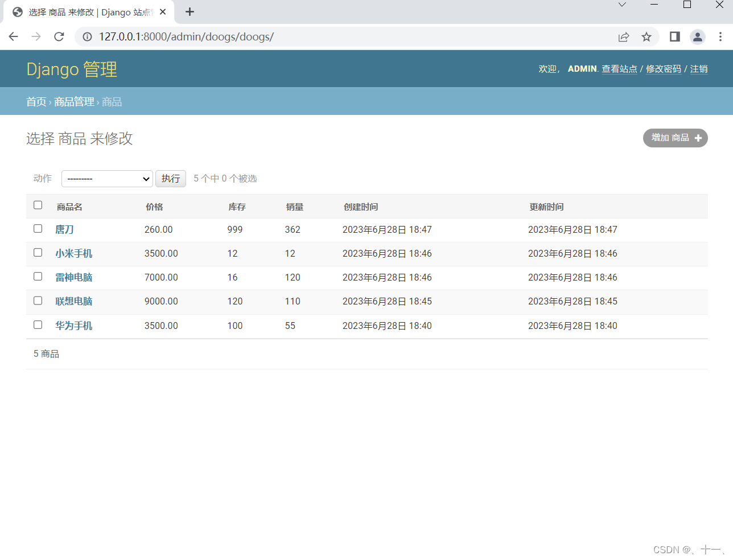Click the 注销 logout link
The height and width of the screenshot is (560, 733).
click(699, 69)
